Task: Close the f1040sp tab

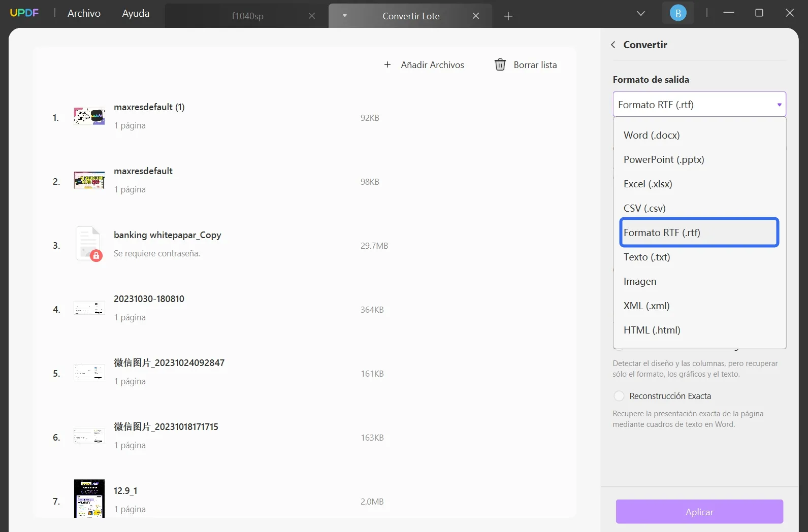Action: click(312, 16)
